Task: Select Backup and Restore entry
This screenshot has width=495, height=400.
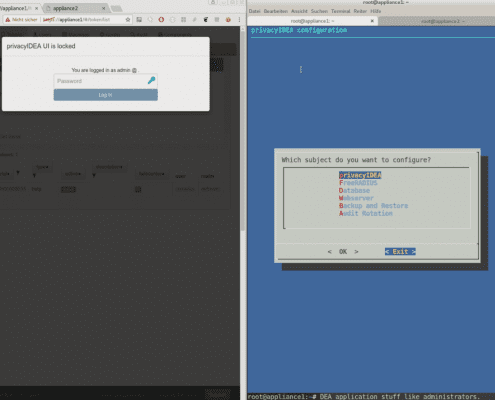Action: 373,206
